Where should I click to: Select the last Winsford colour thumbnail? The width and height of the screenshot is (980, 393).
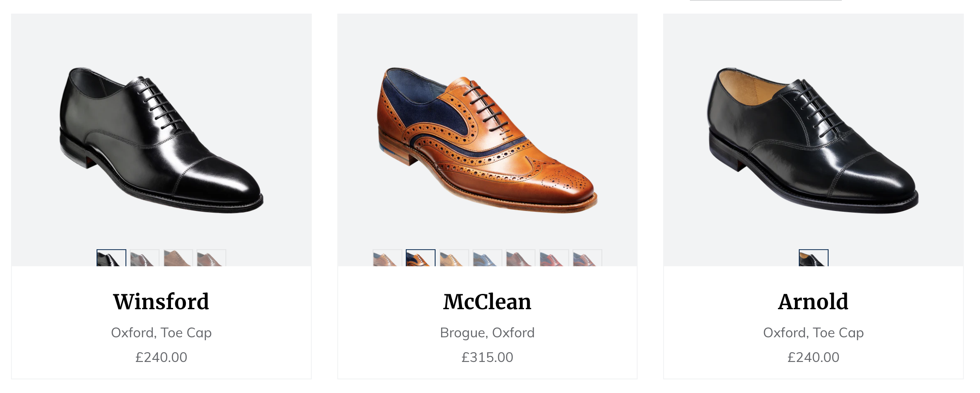click(x=211, y=258)
